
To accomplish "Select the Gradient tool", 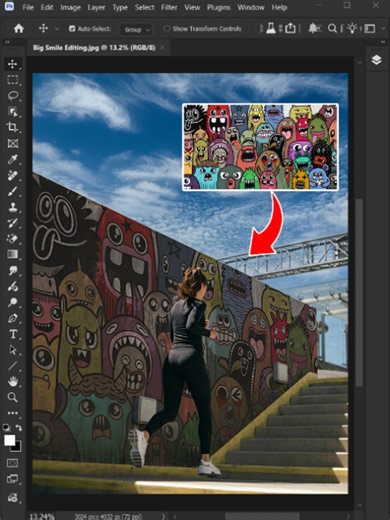I will tap(13, 254).
